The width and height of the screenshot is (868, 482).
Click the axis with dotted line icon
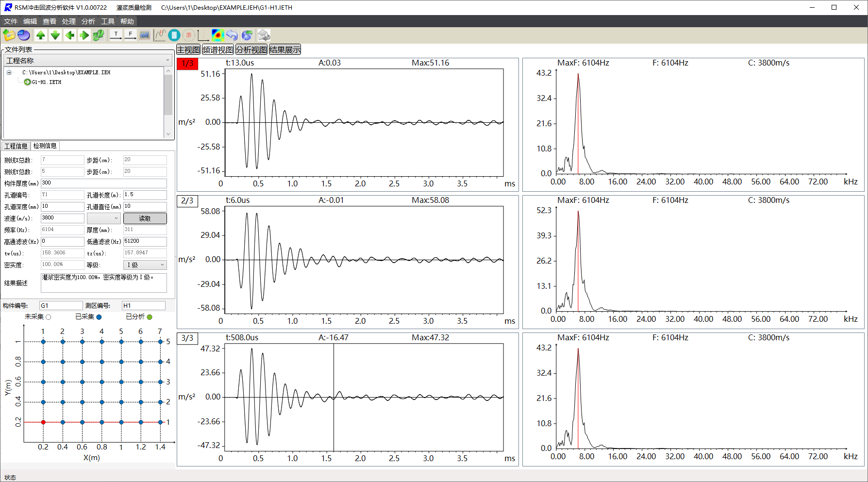203,35
